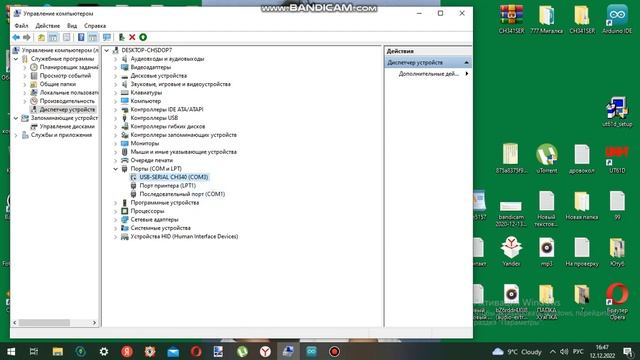This screenshot has width=640, height=360.
Task: Click the blue Help question-mark toolbar icon
Action: coord(81,38)
